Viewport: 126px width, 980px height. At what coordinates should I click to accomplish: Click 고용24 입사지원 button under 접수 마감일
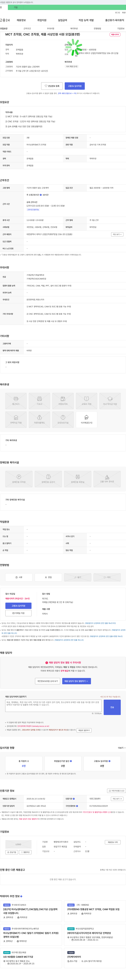click(18, 606)
